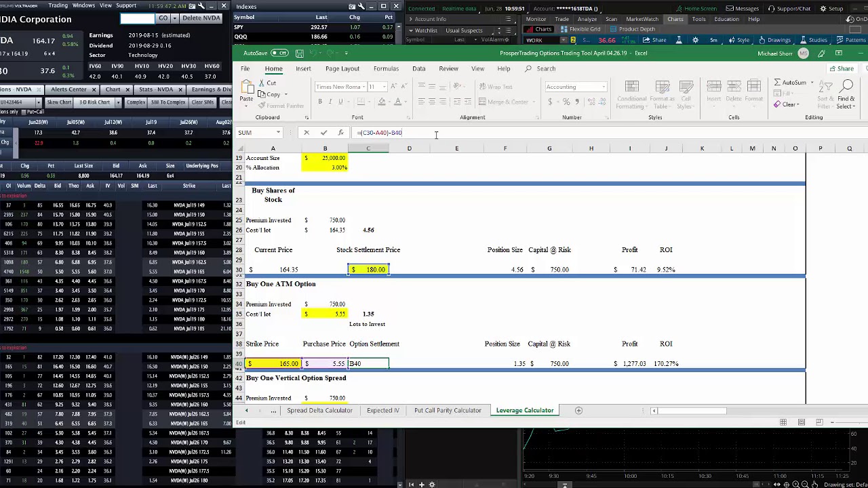The height and width of the screenshot is (488, 868).
Task: Open the Voltrader Trading menu
Action: tap(58, 5)
